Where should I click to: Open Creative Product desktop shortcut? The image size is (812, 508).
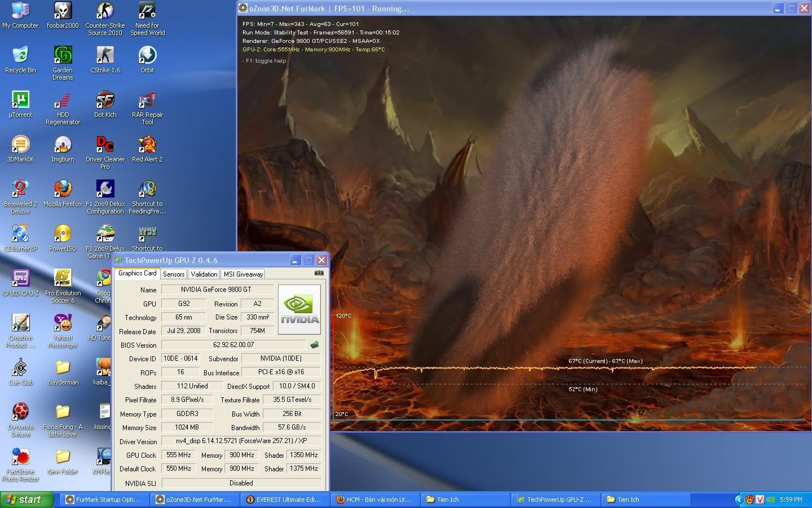20,331
